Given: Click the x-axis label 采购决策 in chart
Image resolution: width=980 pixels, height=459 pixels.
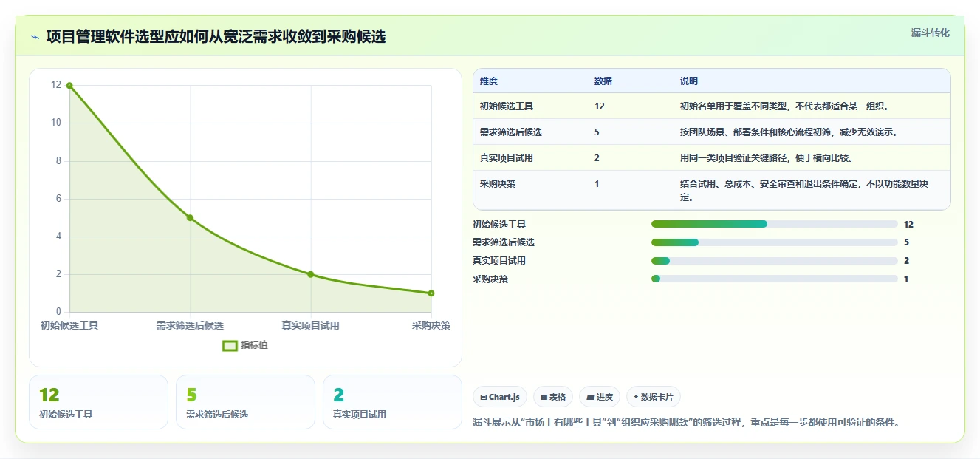Looking at the screenshot, I should click(431, 325).
